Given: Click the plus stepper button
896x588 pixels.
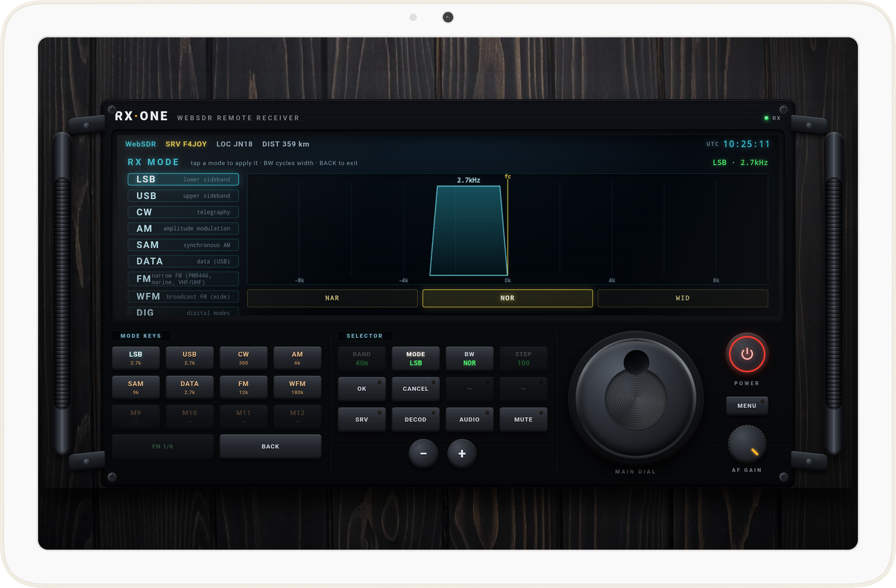Looking at the screenshot, I should pyautogui.click(x=462, y=454).
